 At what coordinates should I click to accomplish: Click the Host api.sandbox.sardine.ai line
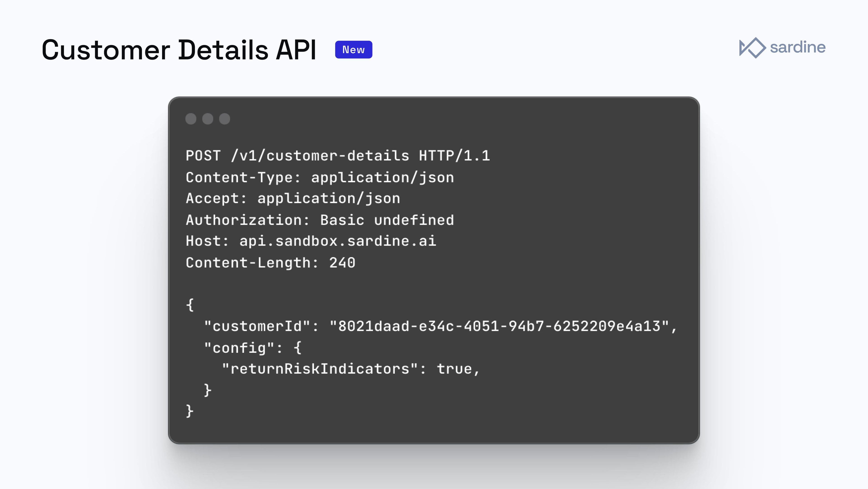pos(311,241)
